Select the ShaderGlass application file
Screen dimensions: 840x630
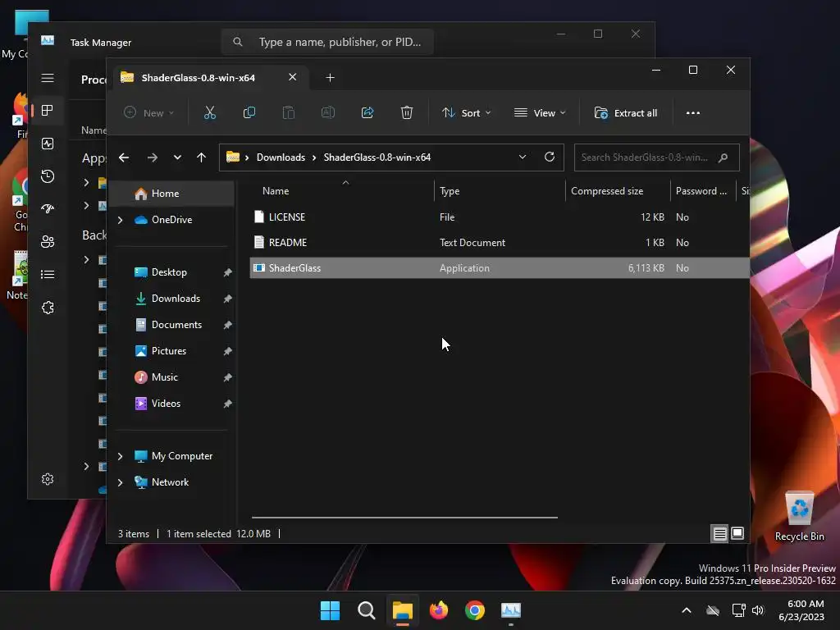500,268
